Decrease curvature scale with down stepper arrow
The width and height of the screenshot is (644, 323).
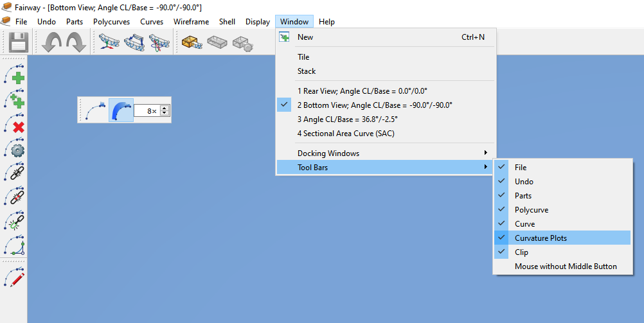click(165, 113)
